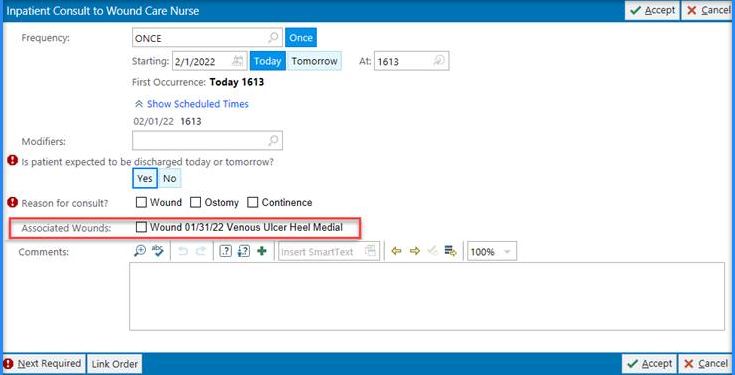Click the SmartLink question-mark box icon
The height and width of the screenshot is (375, 735).
[225, 252]
